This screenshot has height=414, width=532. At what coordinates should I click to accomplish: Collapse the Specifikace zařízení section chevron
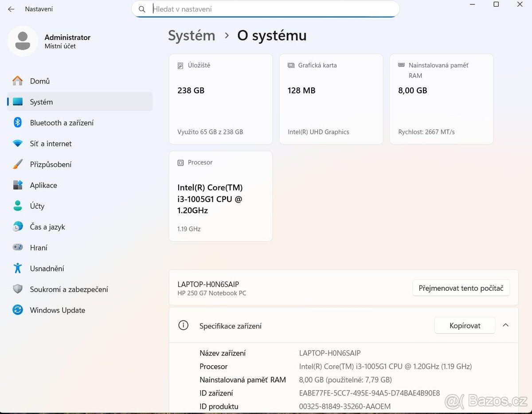point(505,325)
